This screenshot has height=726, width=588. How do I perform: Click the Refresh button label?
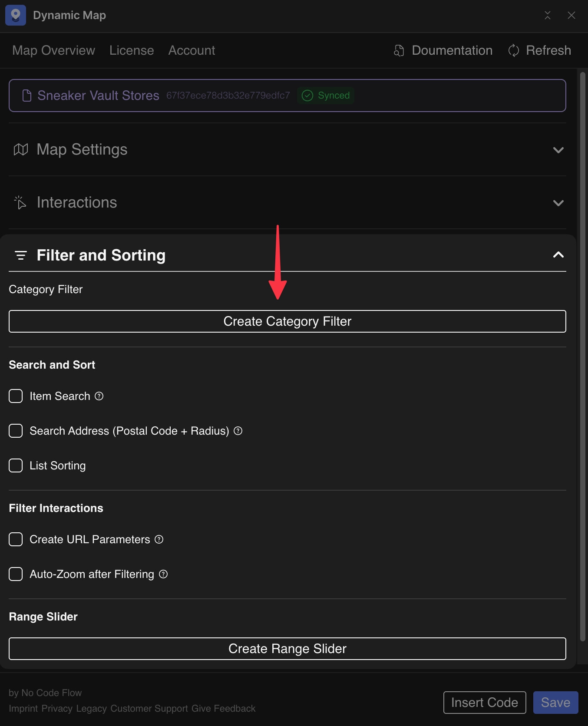pos(548,50)
